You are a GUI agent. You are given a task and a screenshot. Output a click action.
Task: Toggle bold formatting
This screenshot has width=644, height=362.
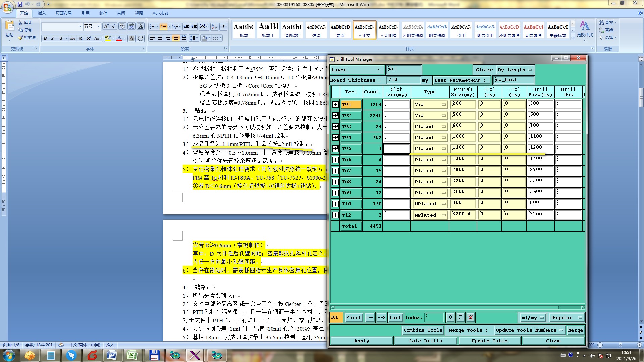pyautogui.click(x=45, y=38)
